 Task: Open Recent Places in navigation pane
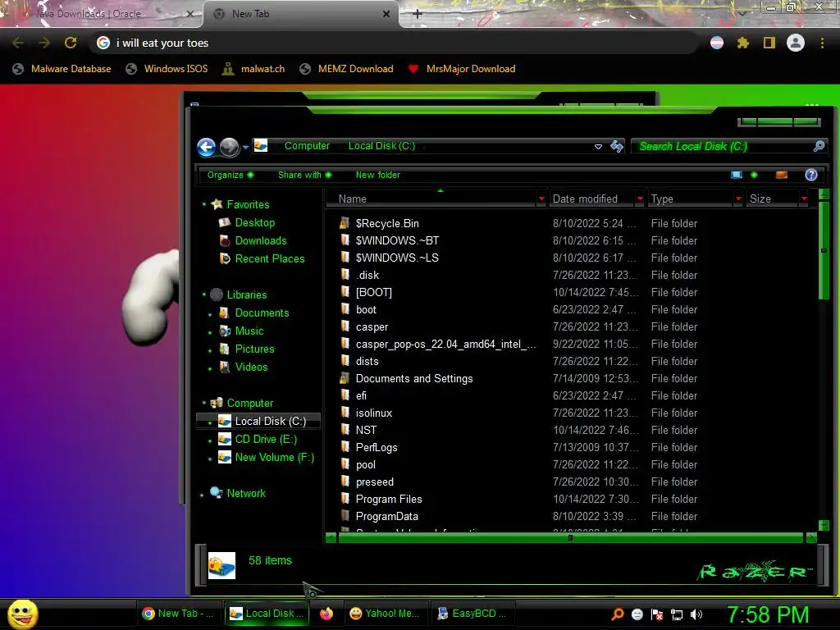click(269, 258)
